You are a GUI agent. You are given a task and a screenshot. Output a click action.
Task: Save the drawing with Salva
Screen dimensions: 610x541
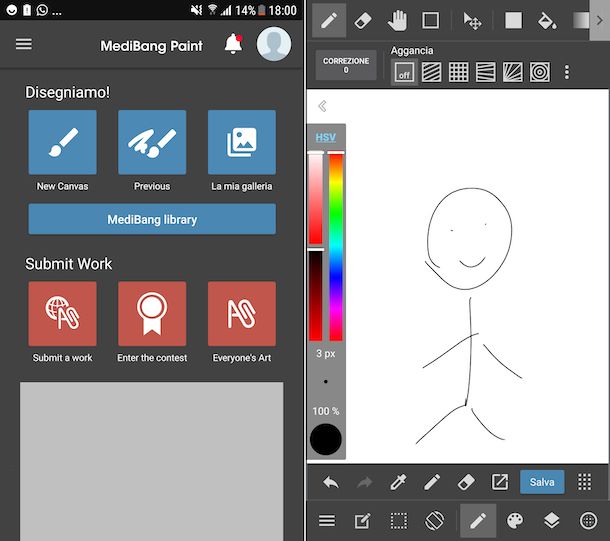[x=542, y=482]
